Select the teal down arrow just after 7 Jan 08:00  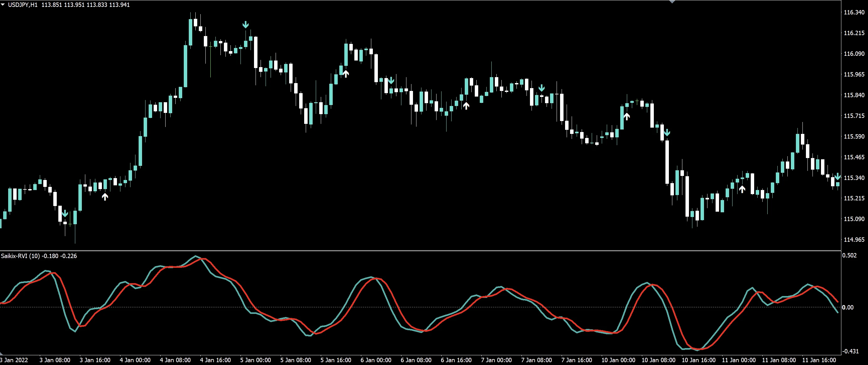542,88
